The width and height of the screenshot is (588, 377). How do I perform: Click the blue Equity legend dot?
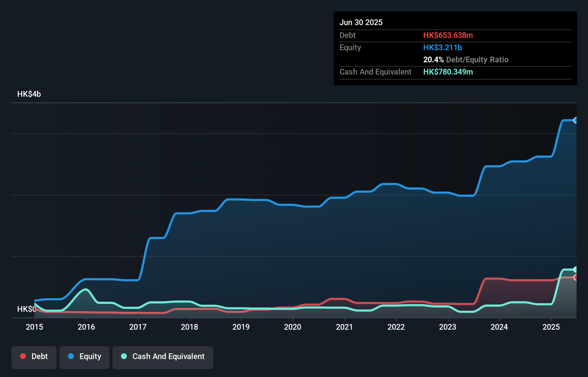71,356
